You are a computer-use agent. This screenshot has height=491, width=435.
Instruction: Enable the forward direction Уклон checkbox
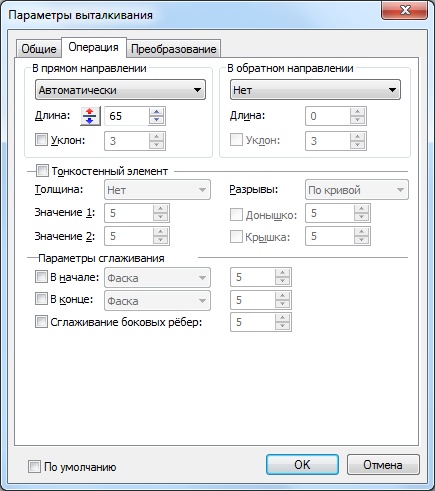coord(41,139)
